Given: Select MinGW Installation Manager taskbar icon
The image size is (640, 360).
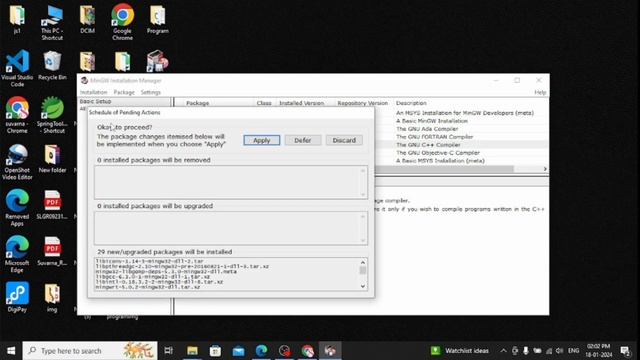Looking at the screenshot, I should [x=330, y=351].
